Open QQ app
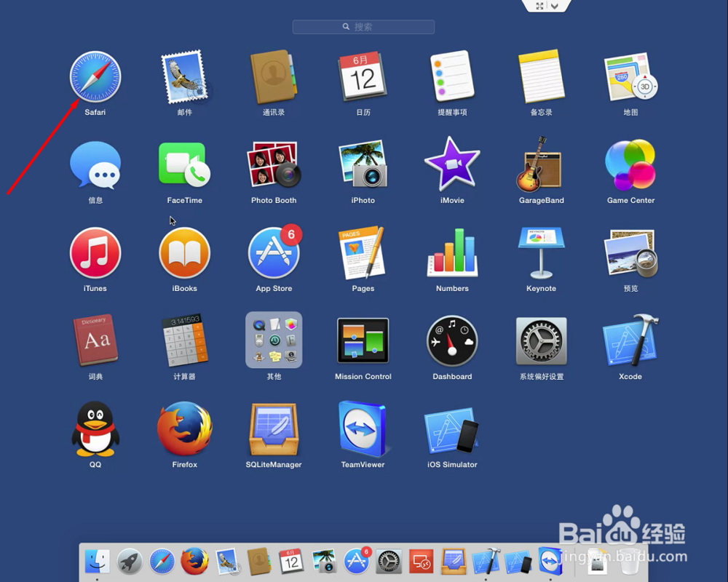The image size is (728, 582). pos(95,428)
